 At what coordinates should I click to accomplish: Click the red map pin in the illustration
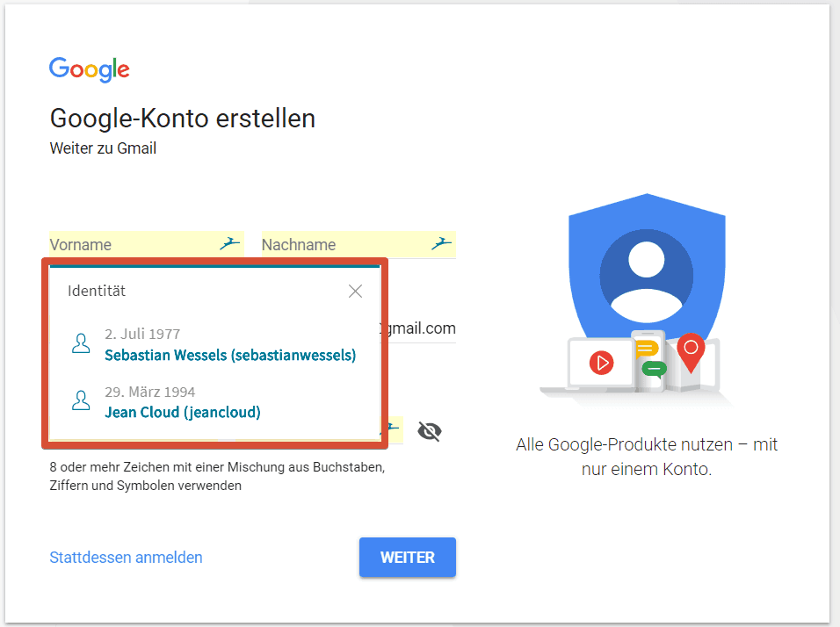692,352
